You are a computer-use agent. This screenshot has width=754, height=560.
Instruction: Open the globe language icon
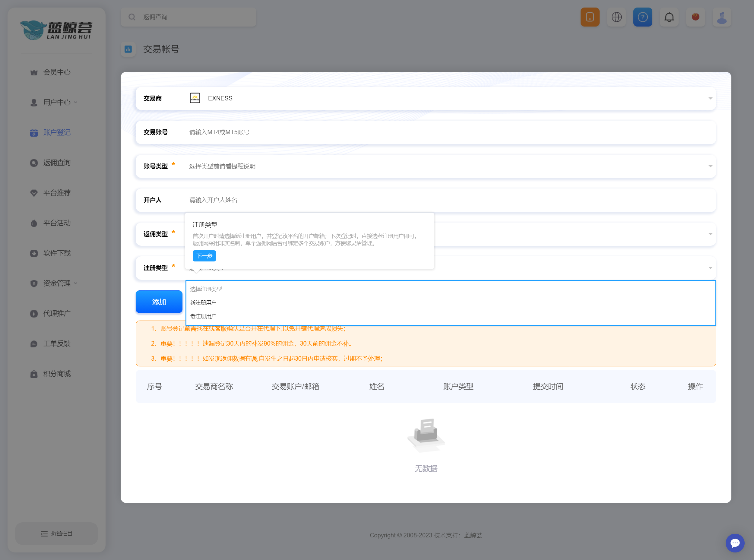point(616,17)
